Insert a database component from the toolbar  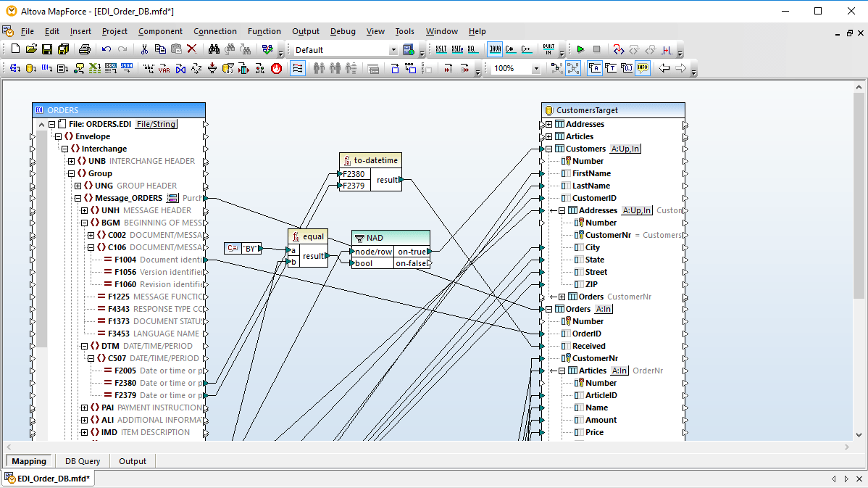pyautogui.click(x=31, y=68)
